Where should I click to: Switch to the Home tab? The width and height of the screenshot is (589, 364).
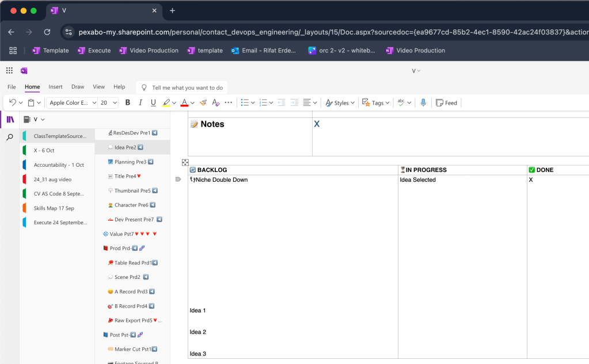[x=32, y=87]
